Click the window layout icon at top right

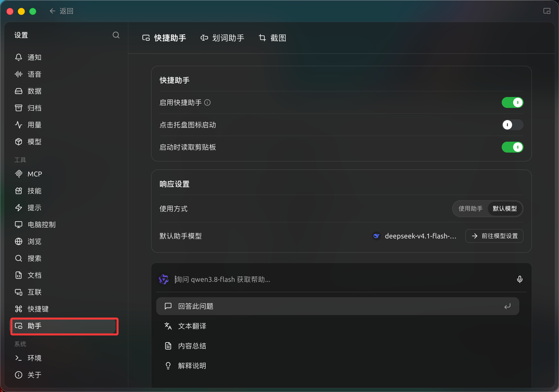(x=547, y=11)
